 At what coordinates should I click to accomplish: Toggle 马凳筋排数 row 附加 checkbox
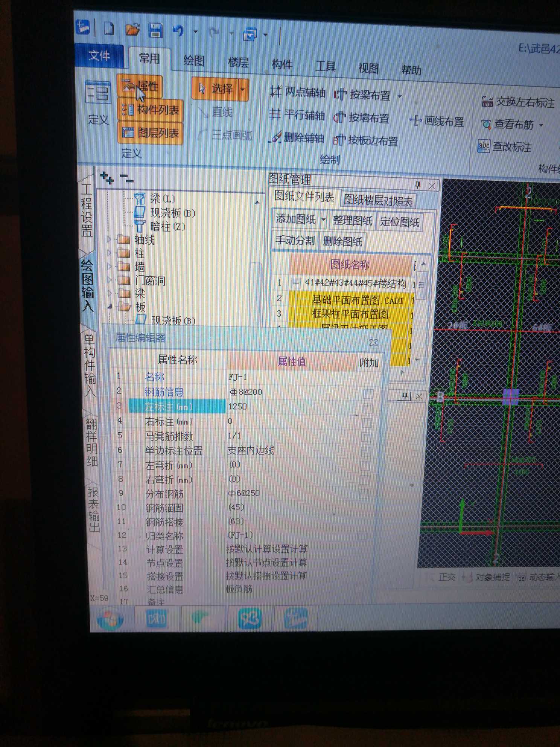(x=366, y=437)
